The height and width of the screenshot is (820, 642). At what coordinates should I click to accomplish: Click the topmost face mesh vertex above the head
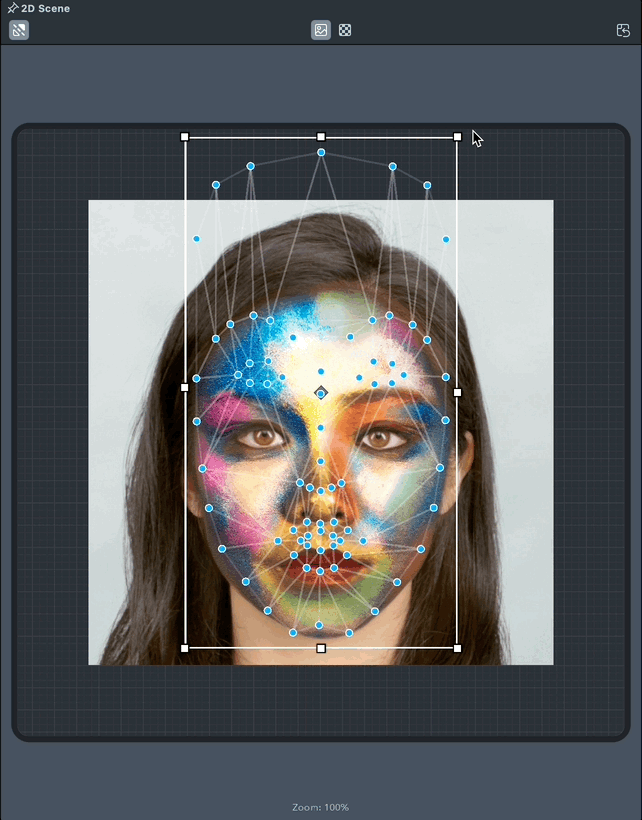321,153
